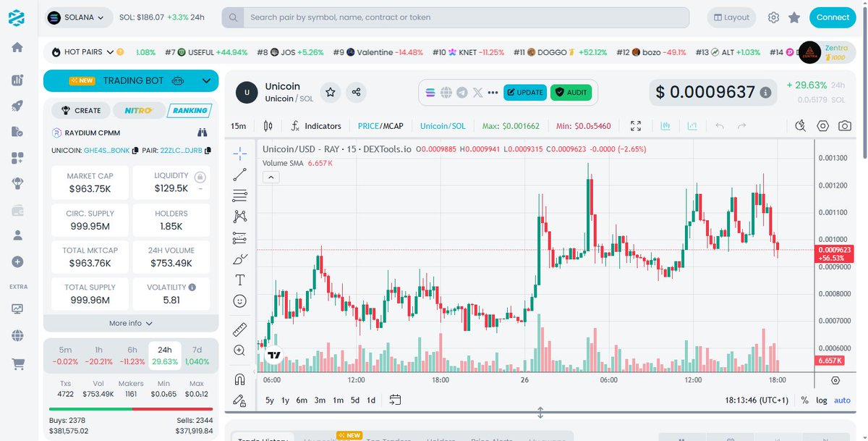The height and width of the screenshot is (441, 868).
Task: Open the dashboard chart sidebar icon
Action: tap(17, 80)
